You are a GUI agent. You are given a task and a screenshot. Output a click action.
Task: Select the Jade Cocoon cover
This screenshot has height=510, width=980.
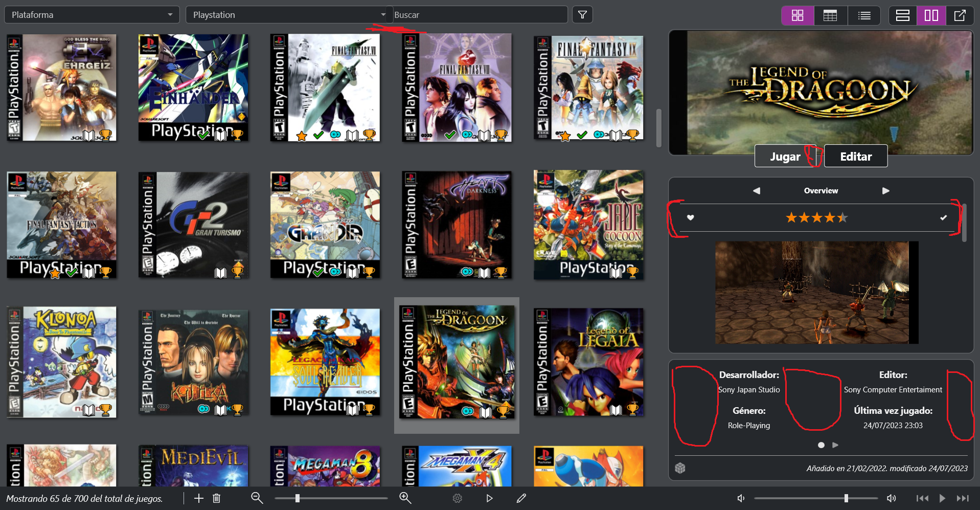point(589,225)
